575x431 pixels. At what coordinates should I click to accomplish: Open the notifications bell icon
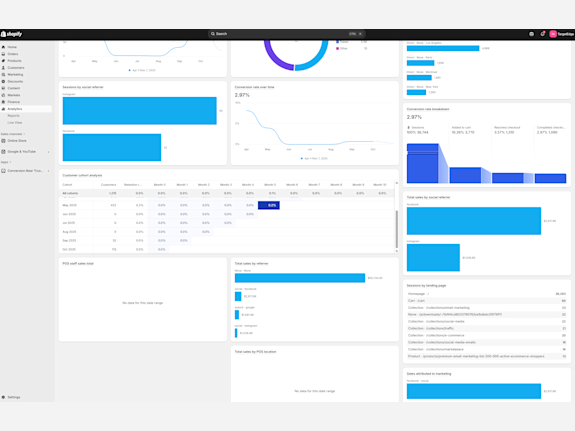click(542, 34)
